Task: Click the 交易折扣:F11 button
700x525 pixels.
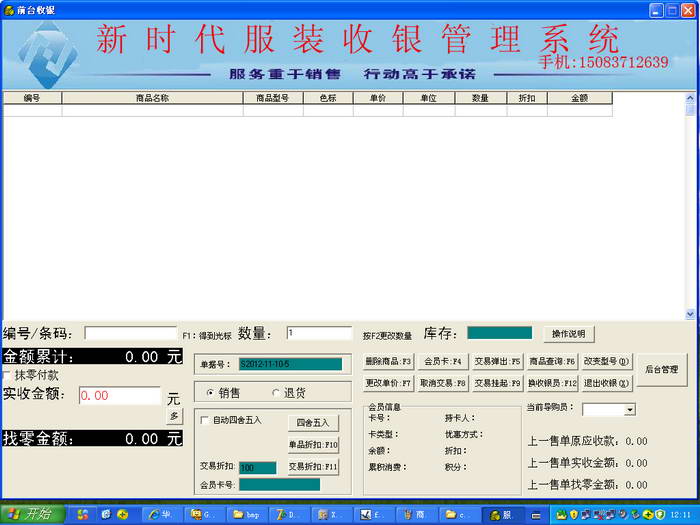Action: (313, 467)
